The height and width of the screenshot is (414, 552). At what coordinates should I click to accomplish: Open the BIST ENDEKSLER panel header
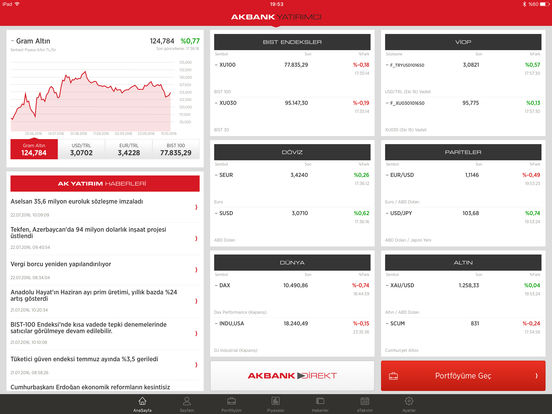[x=292, y=42]
